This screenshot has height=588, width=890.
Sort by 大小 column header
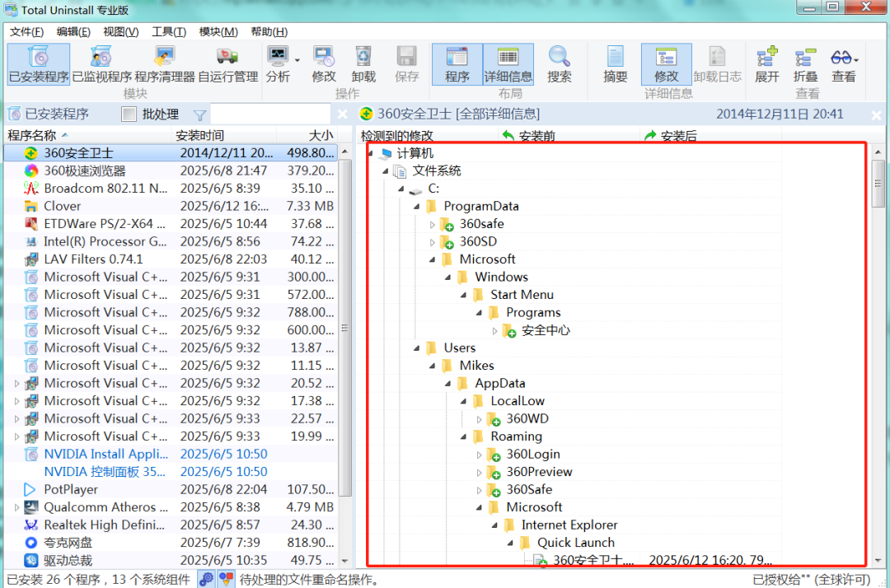click(x=307, y=136)
